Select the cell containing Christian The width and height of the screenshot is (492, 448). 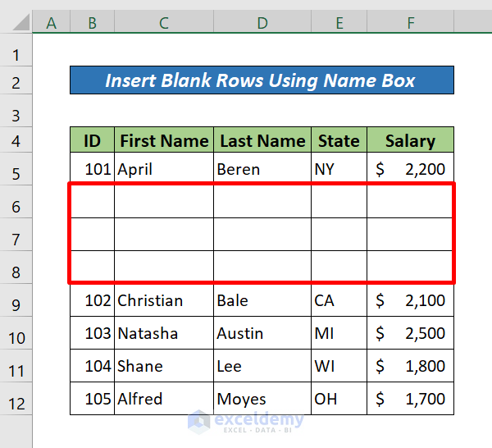(x=164, y=301)
